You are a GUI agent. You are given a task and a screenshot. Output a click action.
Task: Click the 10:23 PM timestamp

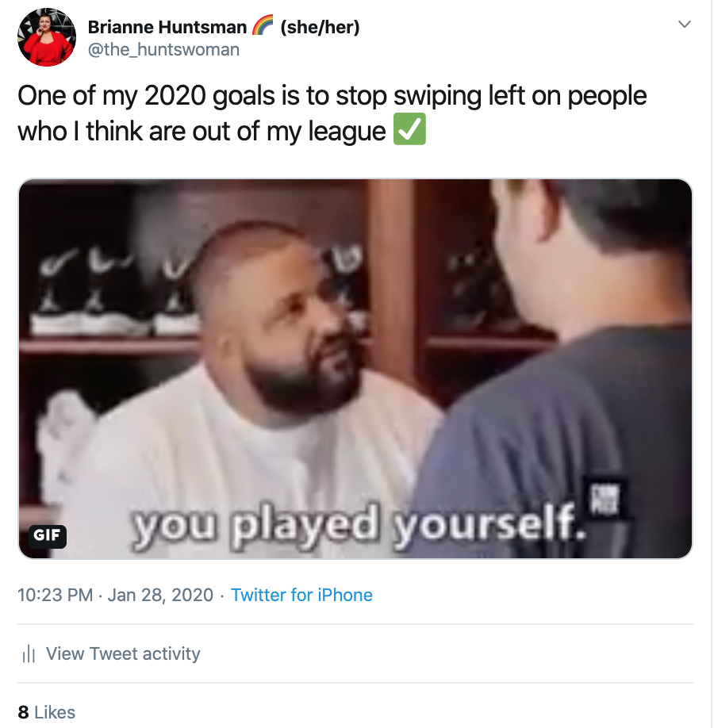click(56, 595)
